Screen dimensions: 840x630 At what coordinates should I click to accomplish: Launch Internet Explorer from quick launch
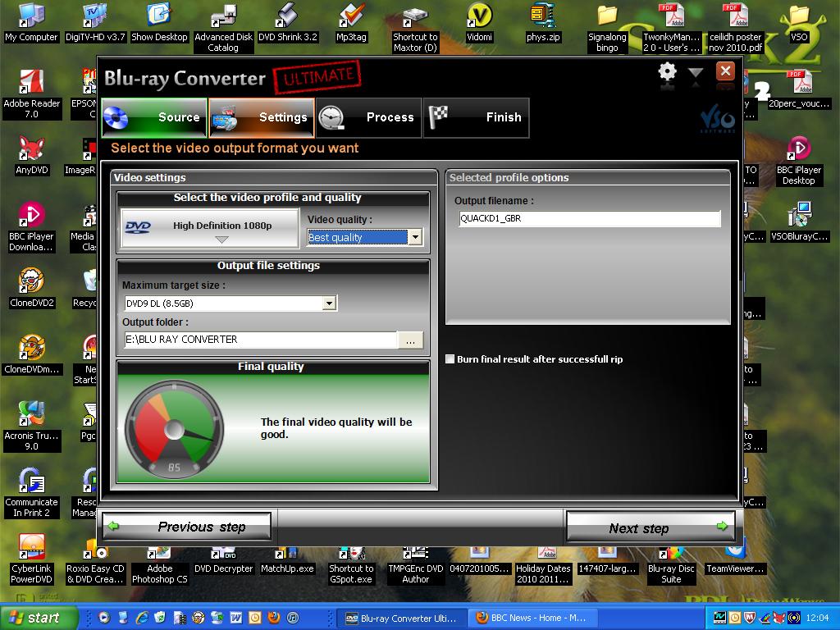click(x=142, y=618)
